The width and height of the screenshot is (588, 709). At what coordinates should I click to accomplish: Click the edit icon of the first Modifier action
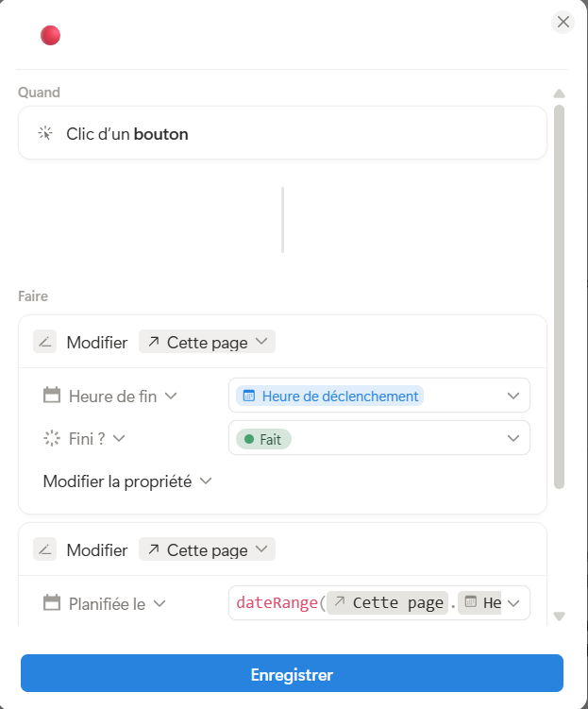click(45, 342)
